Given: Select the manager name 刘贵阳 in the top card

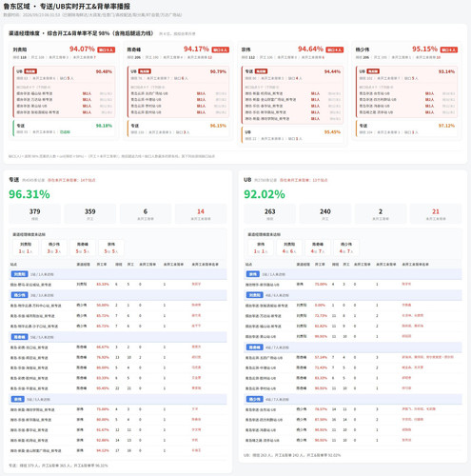Looking at the screenshot, I should 20,50.
